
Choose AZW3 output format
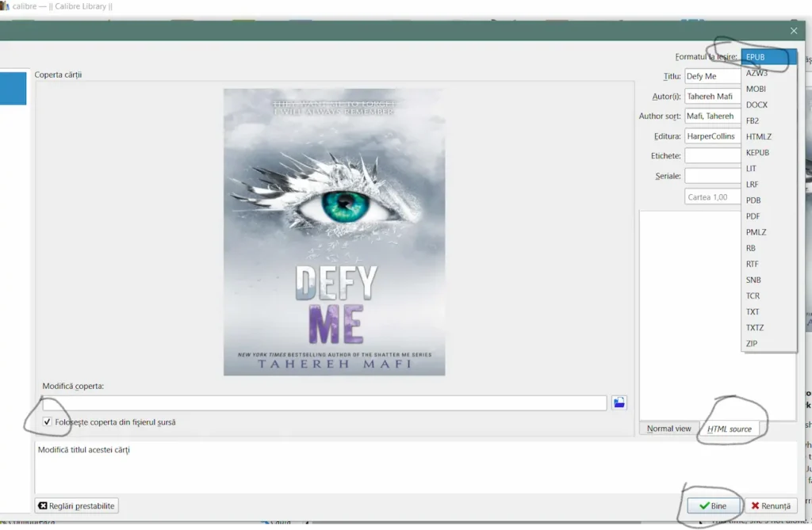(756, 73)
